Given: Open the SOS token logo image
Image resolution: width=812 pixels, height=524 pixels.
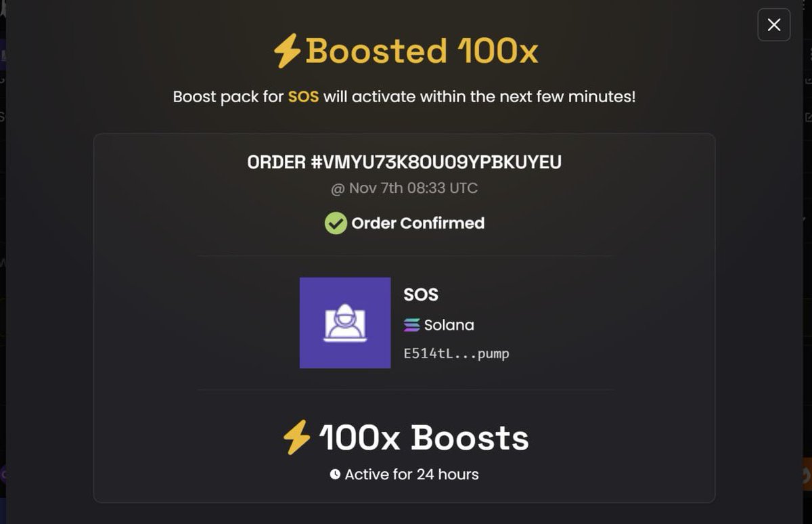Looking at the screenshot, I should pos(345,323).
